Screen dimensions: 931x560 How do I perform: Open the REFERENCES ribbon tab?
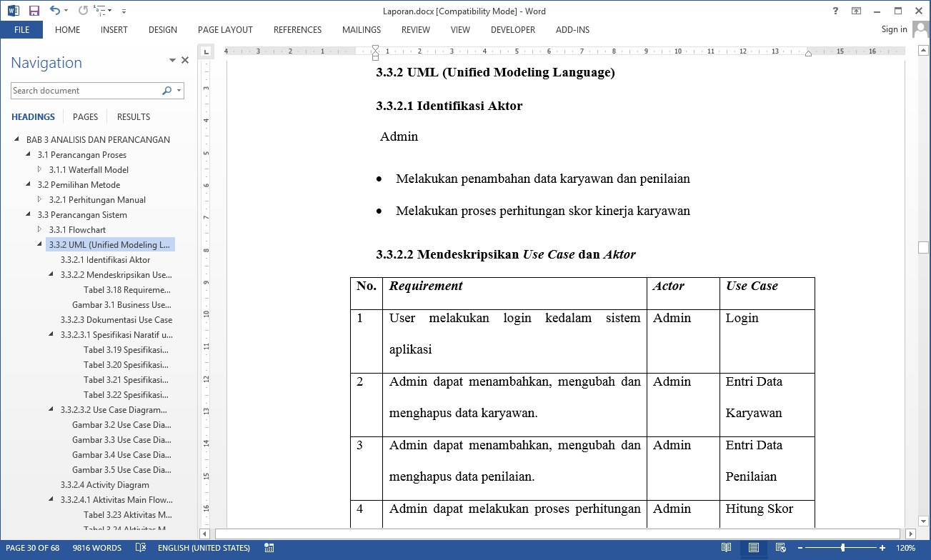[x=297, y=30]
